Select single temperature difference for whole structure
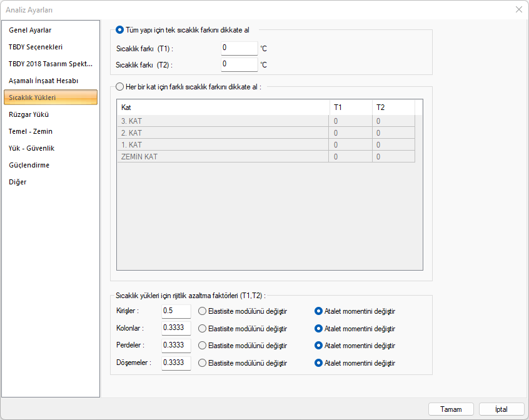 (x=120, y=29)
